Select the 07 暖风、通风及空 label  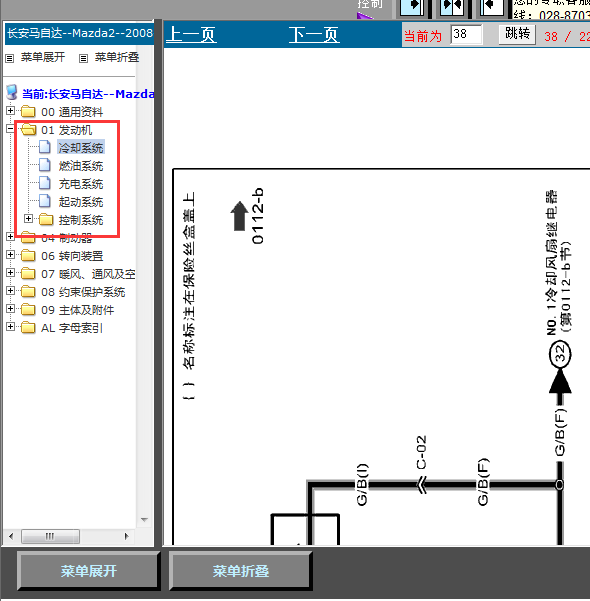coord(88,274)
